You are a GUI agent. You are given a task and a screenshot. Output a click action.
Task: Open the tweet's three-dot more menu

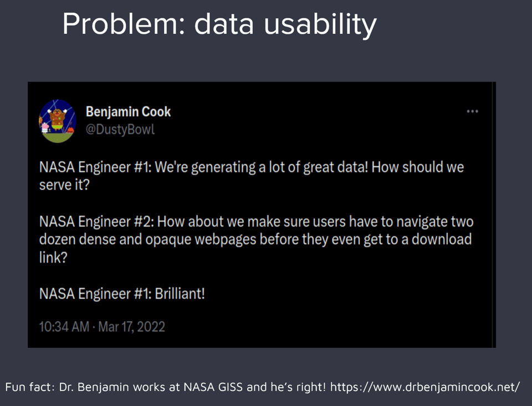pos(472,111)
